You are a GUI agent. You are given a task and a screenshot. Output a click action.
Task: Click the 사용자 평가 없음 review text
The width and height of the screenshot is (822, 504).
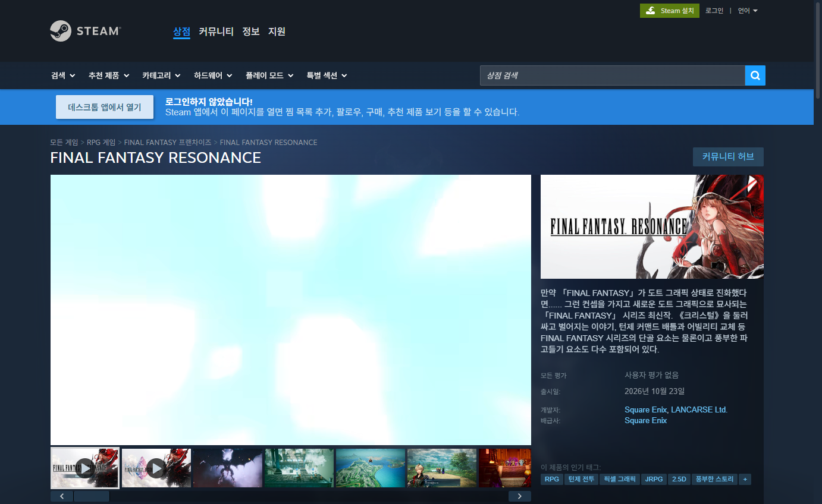coord(651,375)
